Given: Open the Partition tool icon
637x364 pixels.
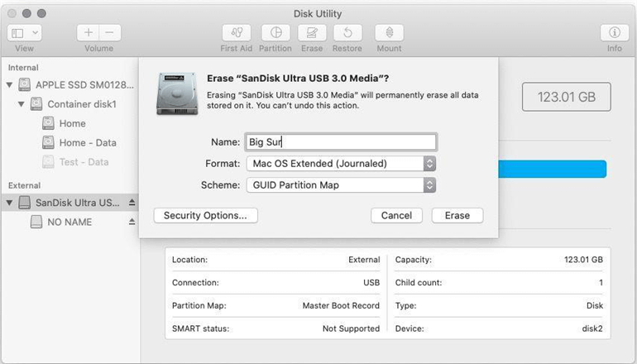Looking at the screenshot, I should pyautogui.click(x=275, y=32).
